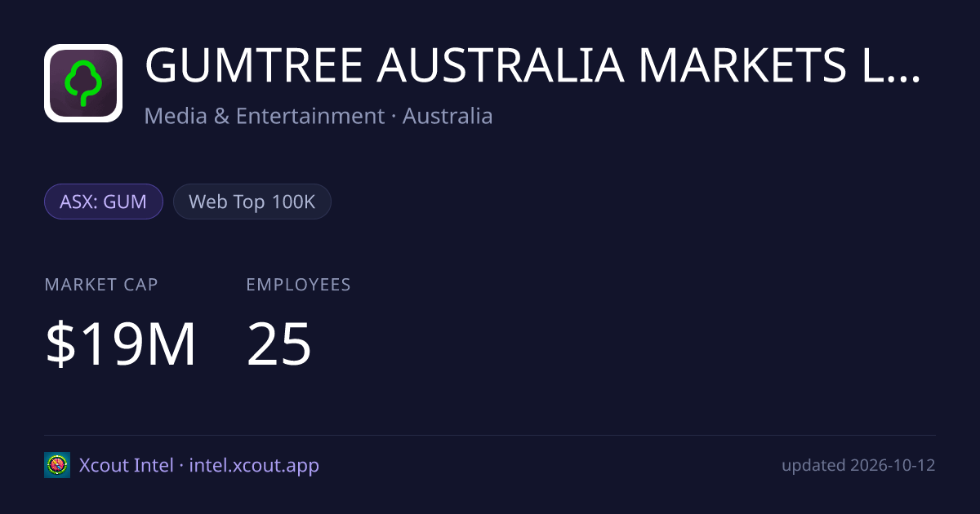The image size is (980, 514).
Task: Click the $19M market cap value
Action: click(x=121, y=344)
